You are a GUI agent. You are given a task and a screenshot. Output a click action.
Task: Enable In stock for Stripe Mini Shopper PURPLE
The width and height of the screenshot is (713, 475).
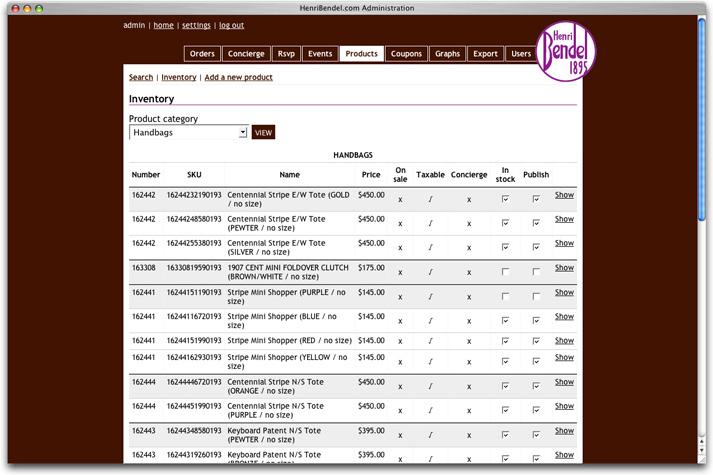click(505, 296)
